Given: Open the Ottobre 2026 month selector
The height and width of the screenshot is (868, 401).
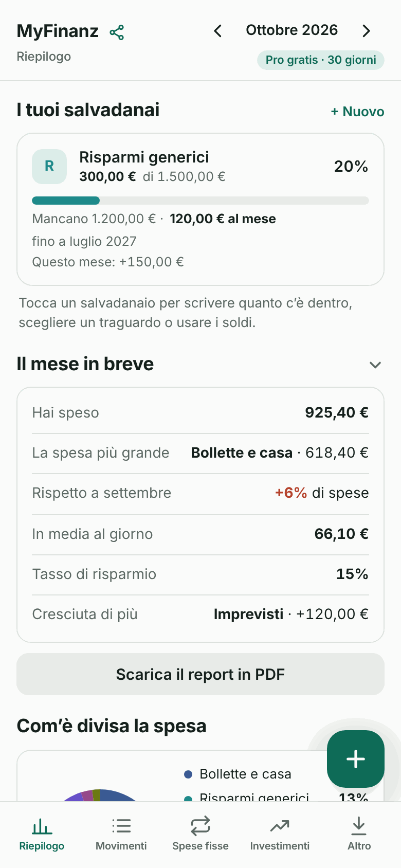Looking at the screenshot, I should coord(291,30).
